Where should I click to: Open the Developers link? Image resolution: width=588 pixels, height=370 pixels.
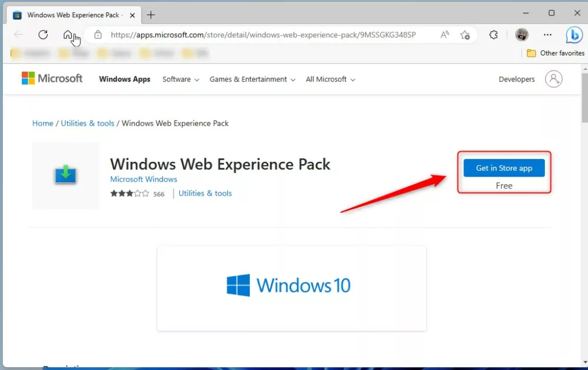[517, 79]
